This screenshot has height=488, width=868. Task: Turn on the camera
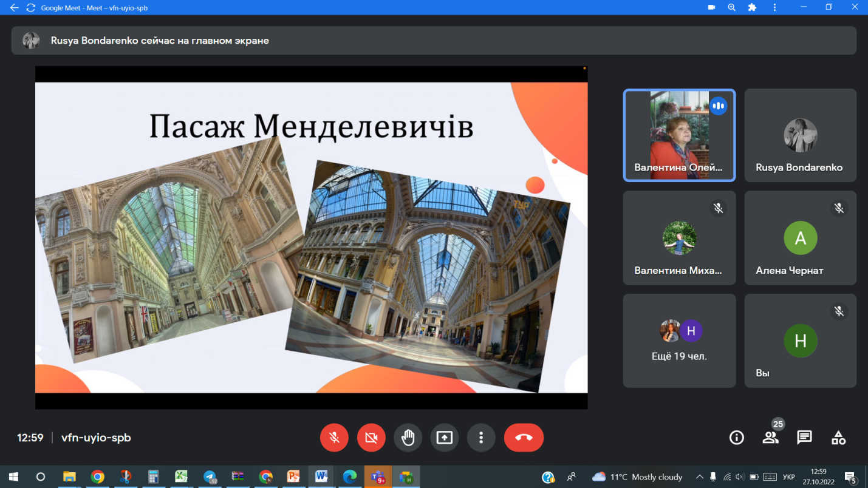(x=371, y=438)
